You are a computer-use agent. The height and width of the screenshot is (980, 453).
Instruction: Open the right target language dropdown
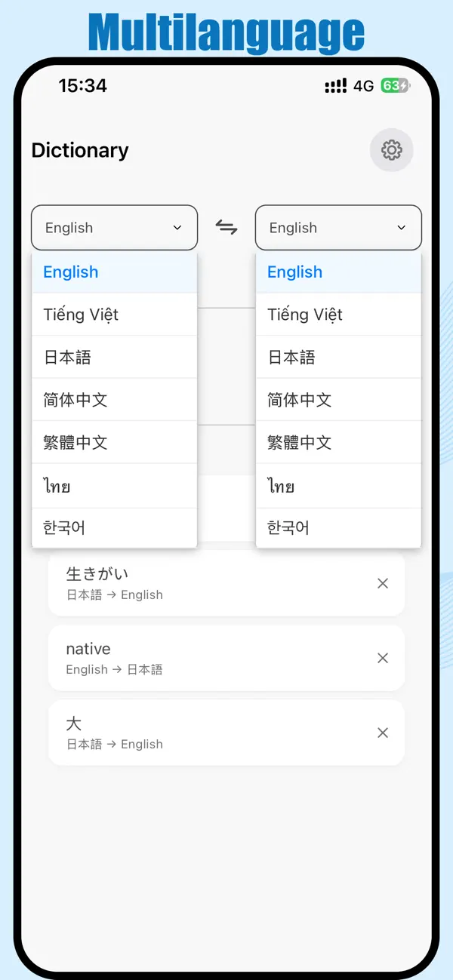click(338, 227)
